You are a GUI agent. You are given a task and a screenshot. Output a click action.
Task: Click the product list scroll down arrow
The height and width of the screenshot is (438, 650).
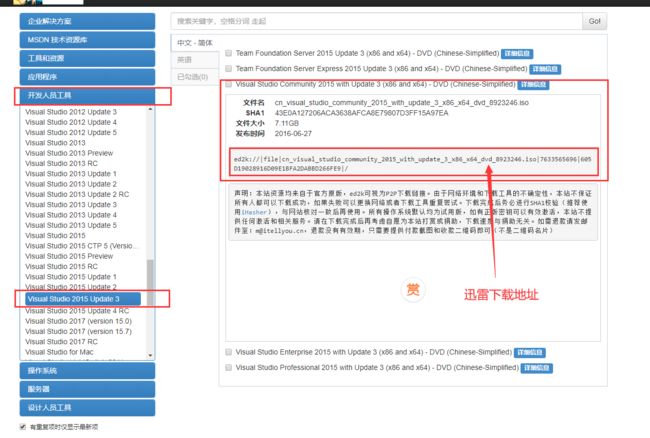coord(150,355)
